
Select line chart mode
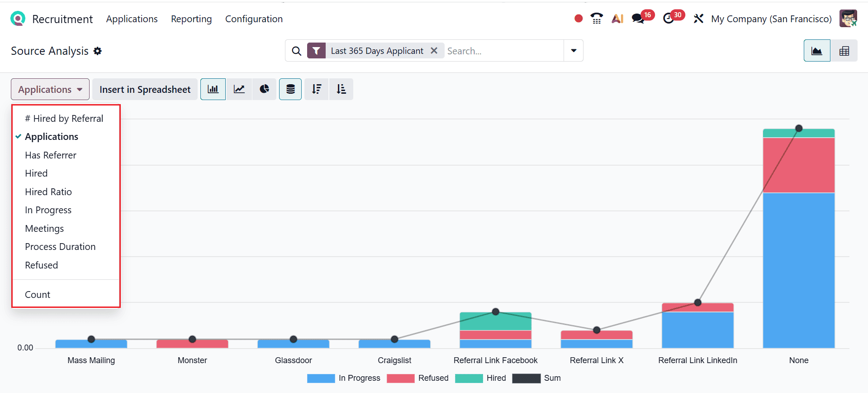click(239, 89)
